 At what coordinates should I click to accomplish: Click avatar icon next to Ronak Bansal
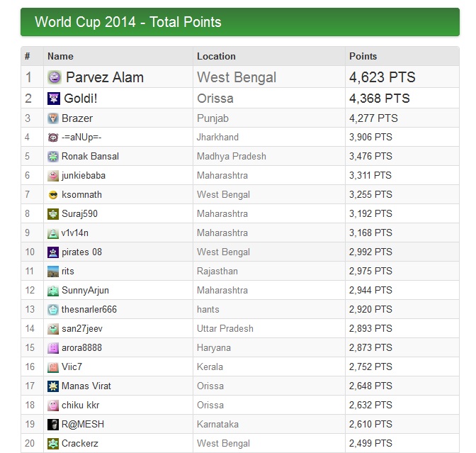tap(53, 156)
